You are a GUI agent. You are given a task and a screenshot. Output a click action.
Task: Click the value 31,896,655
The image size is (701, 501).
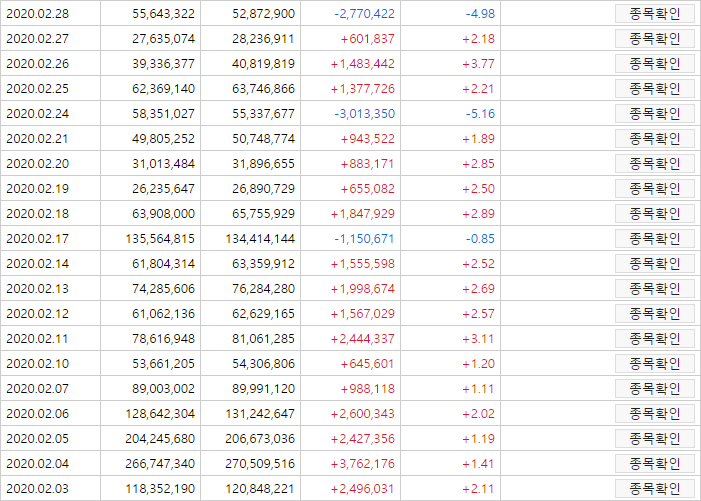coord(263,164)
